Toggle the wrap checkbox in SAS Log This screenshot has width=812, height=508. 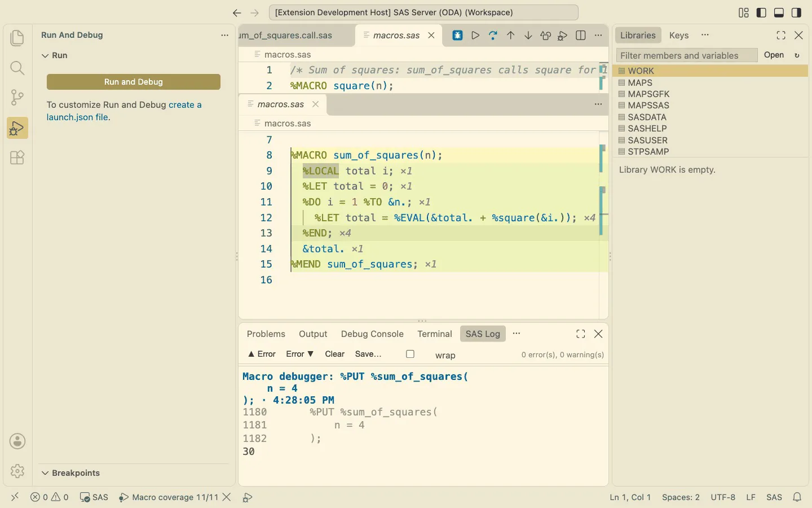[411, 354]
